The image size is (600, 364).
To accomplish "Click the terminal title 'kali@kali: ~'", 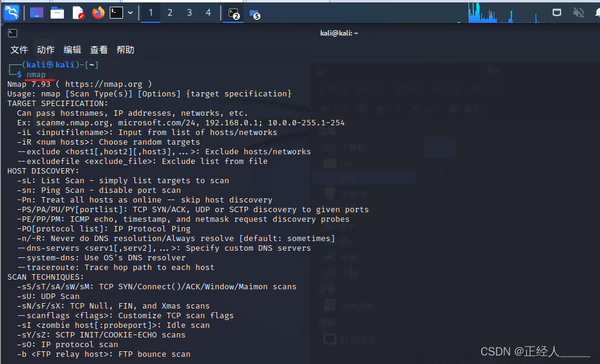I will 339,33.
